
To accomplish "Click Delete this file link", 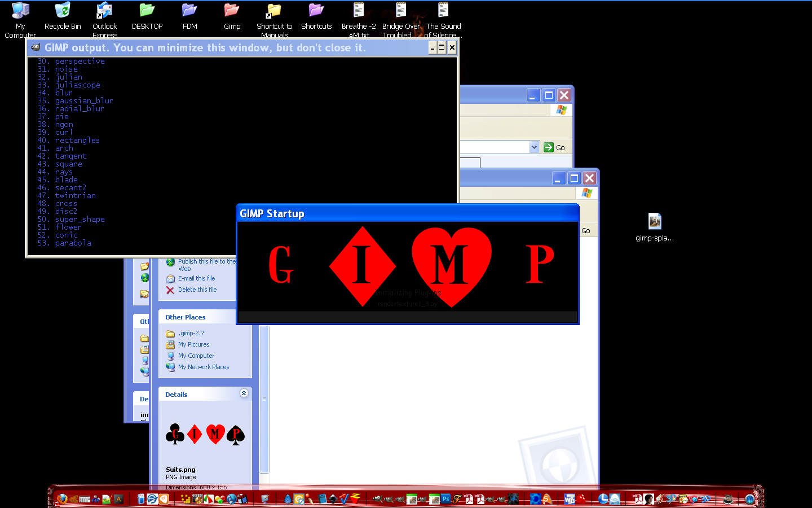I will 197,290.
